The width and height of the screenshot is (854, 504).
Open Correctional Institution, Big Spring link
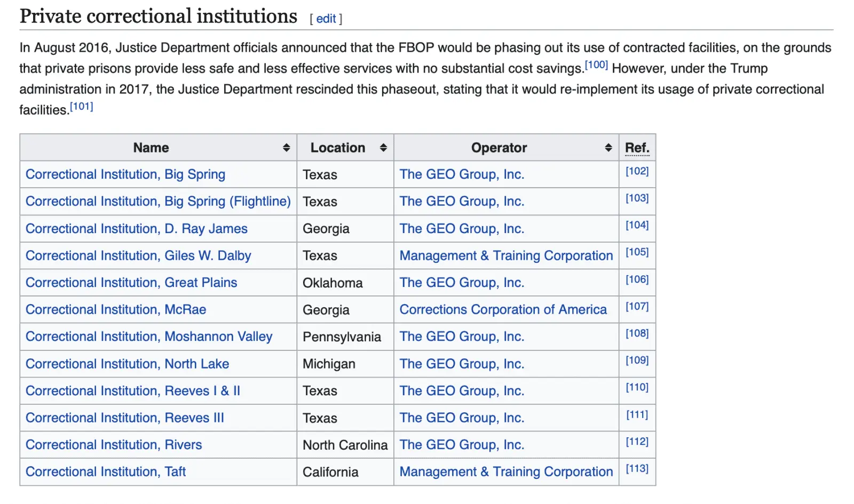point(125,174)
